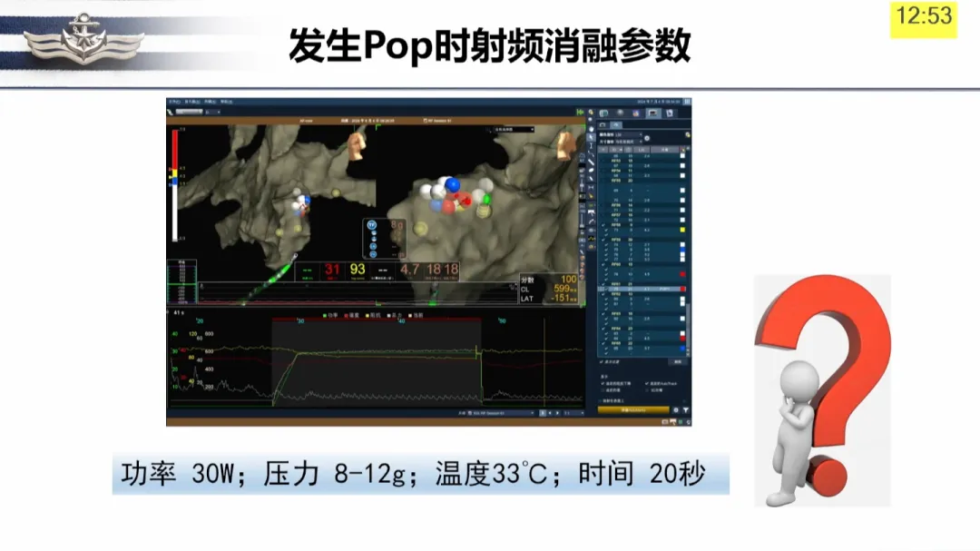Click the checkbox icon before 'RF Session 81' in the brown bar

(426, 120)
